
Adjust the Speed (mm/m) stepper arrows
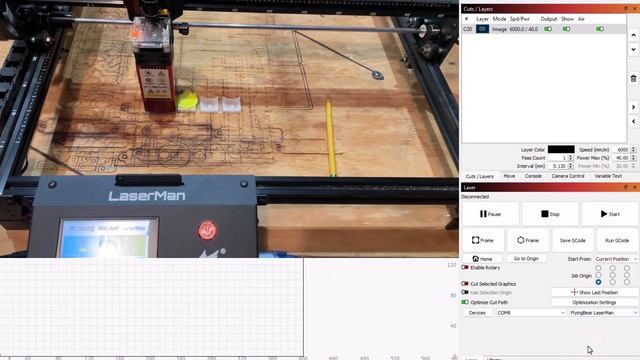[x=633, y=150]
